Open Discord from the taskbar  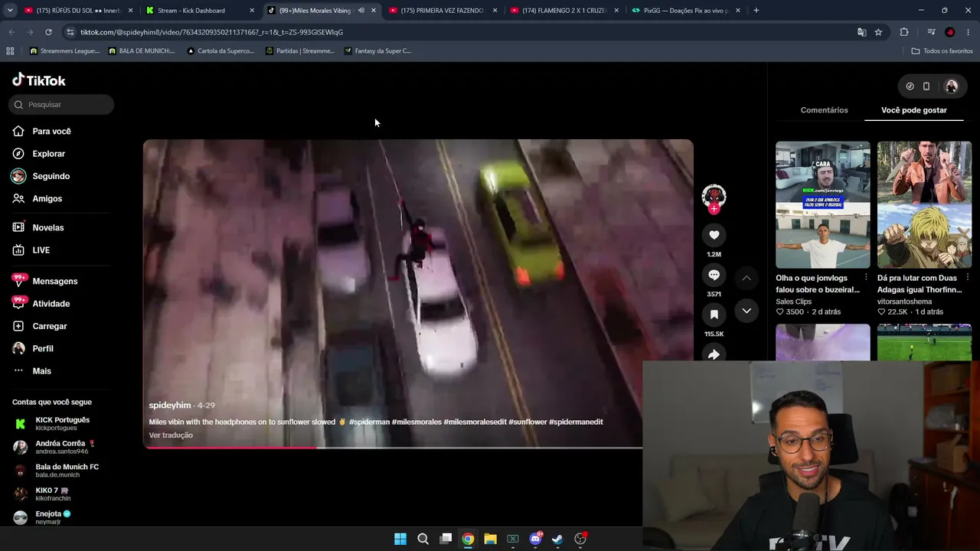[x=535, y=539]
